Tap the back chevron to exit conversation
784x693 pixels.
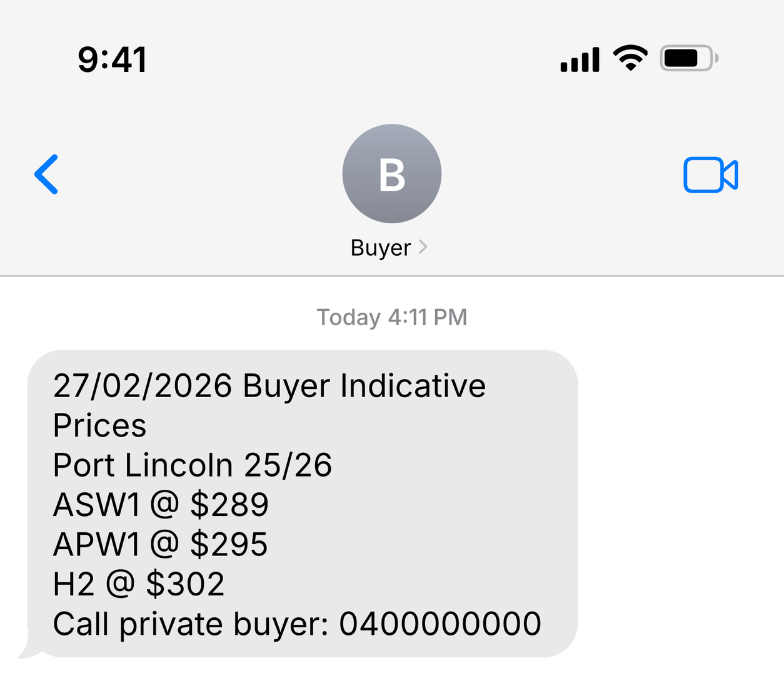pos(46,175)
